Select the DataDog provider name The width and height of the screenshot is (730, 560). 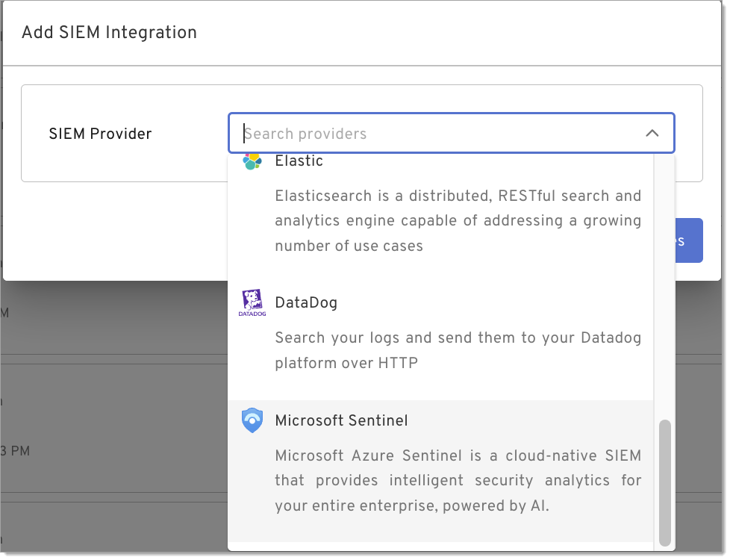click(306, 303)
